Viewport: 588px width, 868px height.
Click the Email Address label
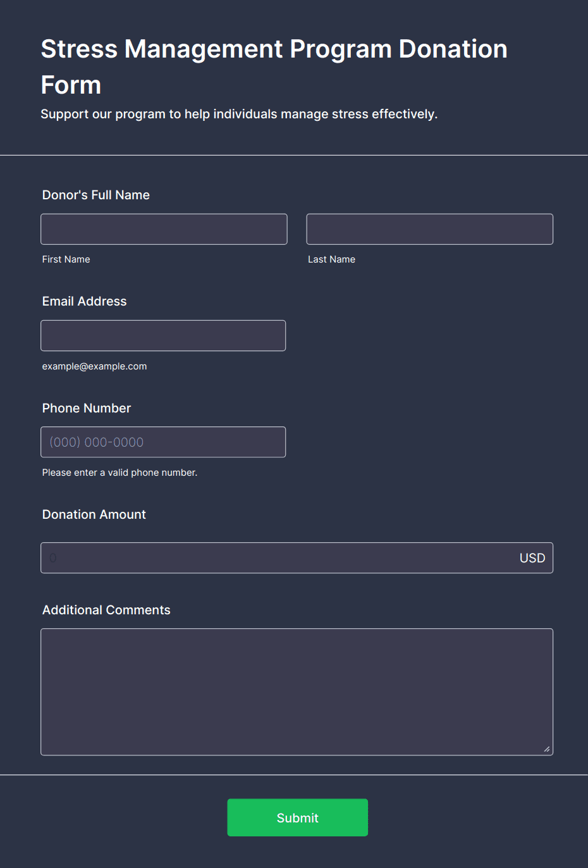click(83, 301)
